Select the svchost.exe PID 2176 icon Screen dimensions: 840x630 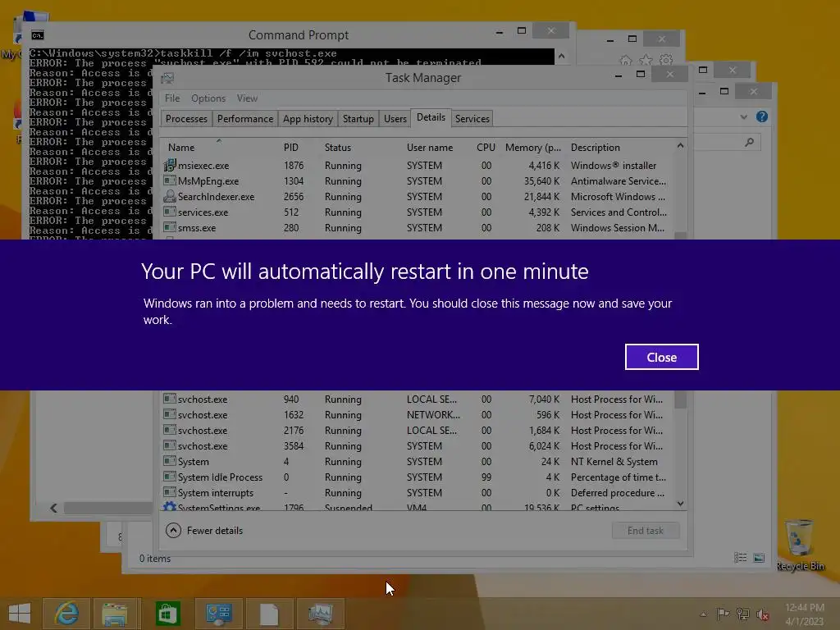pyautogui.click(x=170, y=430)
